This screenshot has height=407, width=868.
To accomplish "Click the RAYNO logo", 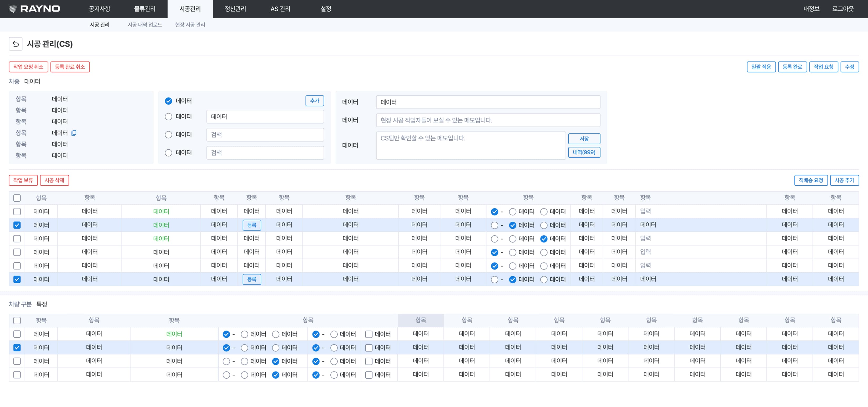I will click(35, 9).
